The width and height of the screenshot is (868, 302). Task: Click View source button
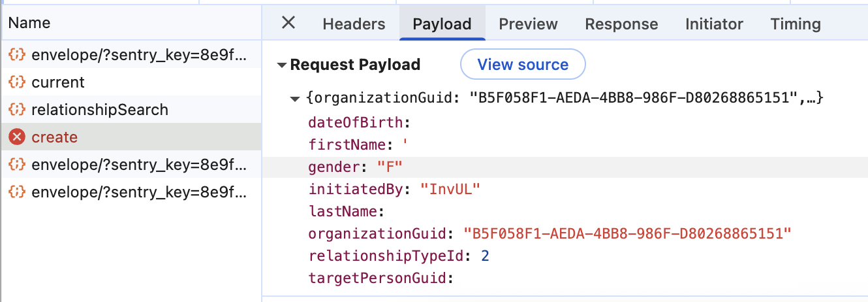[x=523, y=65]
